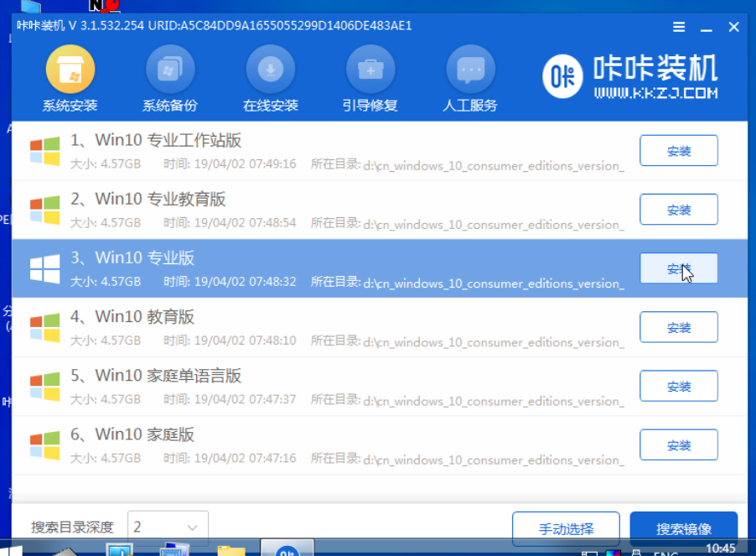Click Windows logo beside Win10 家庭版
This screenshot has height=556, width=756.
45,445
